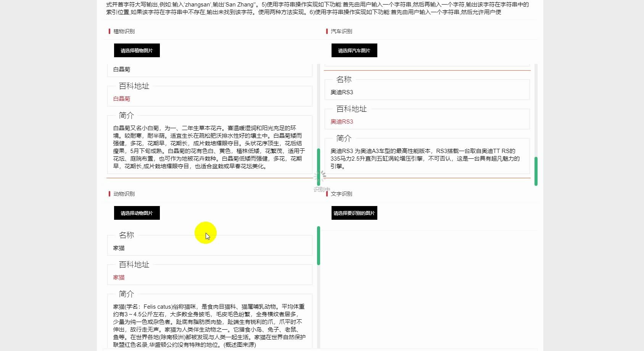Click the 奥迪RS3 introduction paragraph
644x351 pixels.
426,158
